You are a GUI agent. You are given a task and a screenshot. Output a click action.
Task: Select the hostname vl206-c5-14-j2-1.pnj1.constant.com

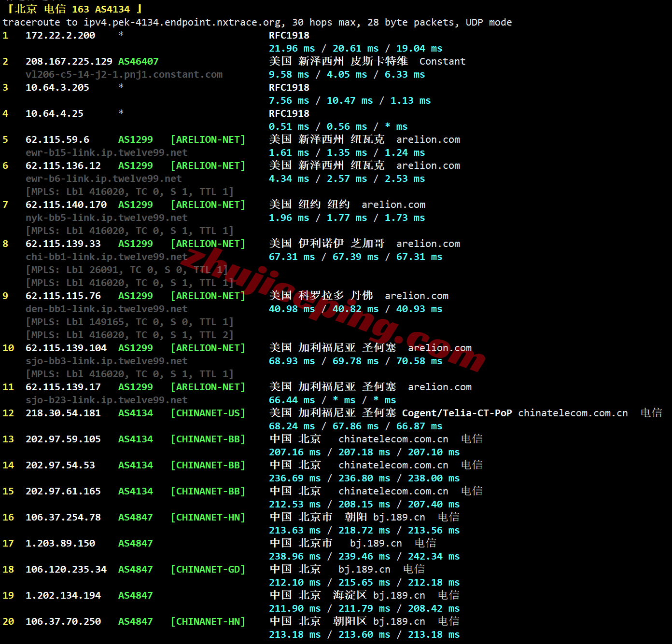[x=124, y=74]
